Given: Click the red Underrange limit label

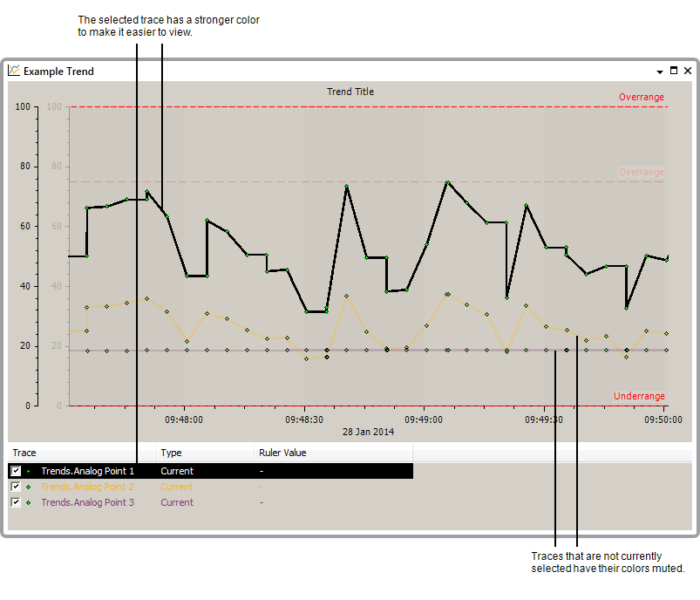Looking at the screenshot, I should 639,396.
